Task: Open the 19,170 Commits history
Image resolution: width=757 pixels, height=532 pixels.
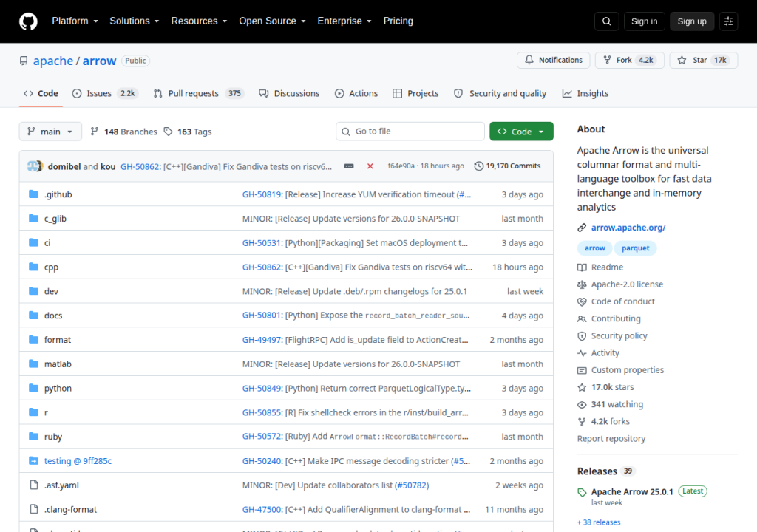Action: pyautogui.click(x=507, y=166)
